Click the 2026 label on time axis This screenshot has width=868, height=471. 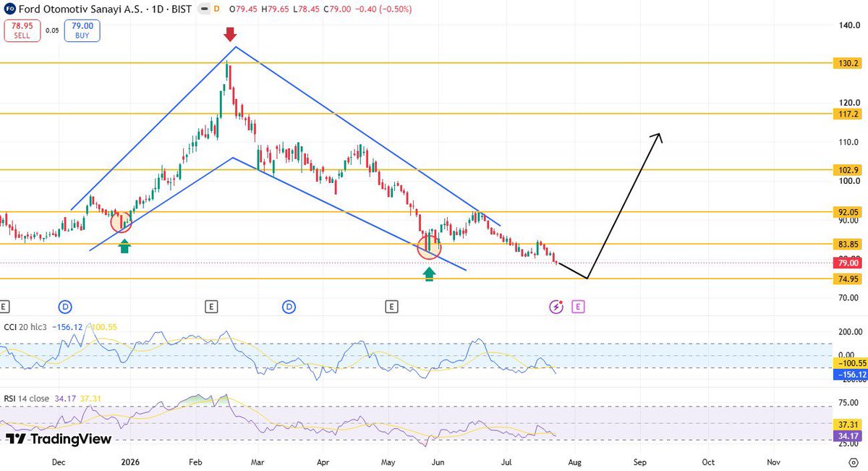click(x=129, y=461)
